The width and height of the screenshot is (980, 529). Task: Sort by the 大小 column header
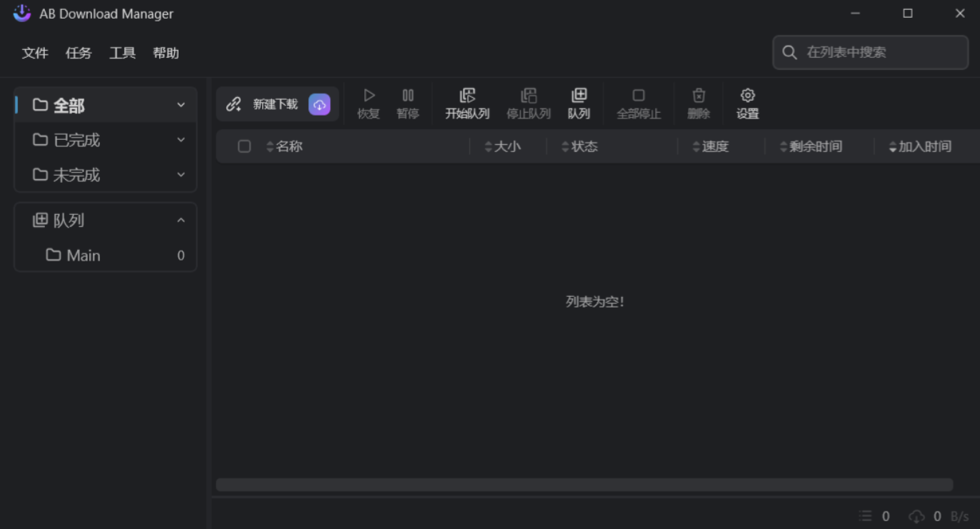[503, 146]
